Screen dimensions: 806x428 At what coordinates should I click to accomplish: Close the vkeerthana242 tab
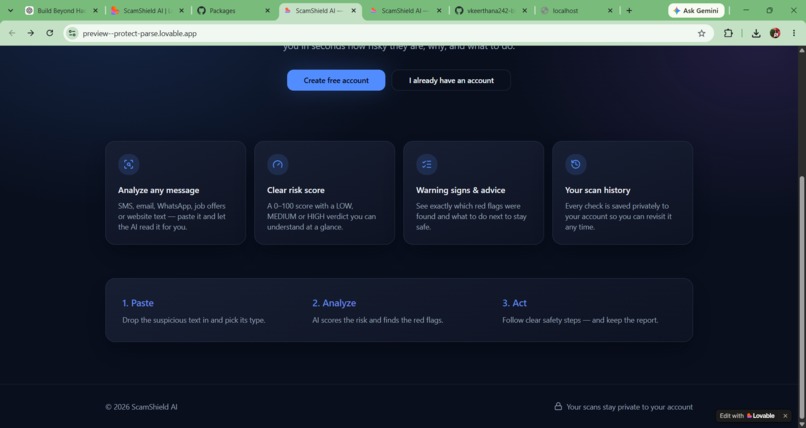click(x=524, y=10)
